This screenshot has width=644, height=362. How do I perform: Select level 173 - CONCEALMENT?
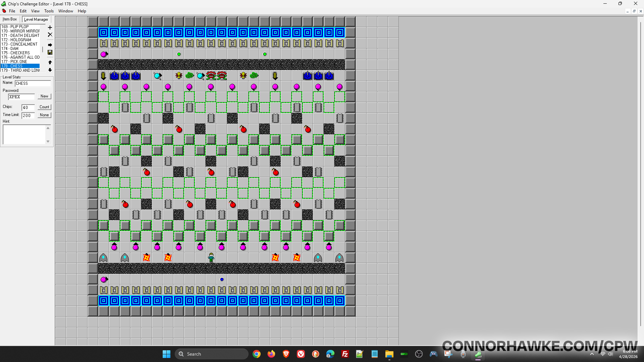click(x=20, y=44)
